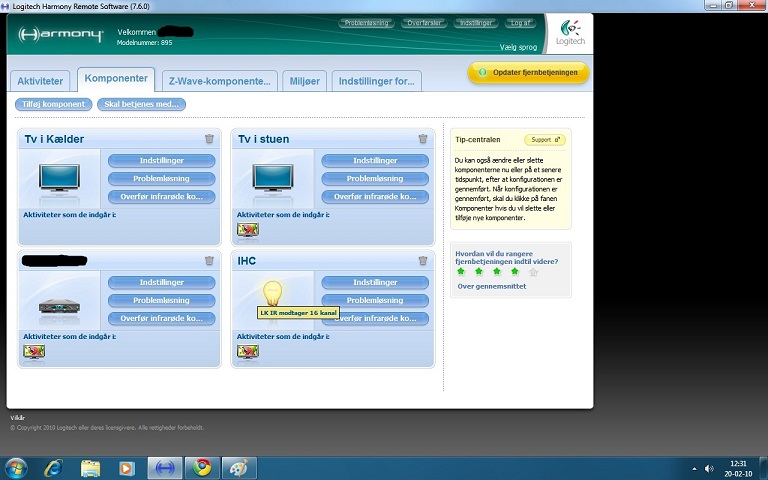Screen dimensions: 768x480
Task: Open the Support link in Tip-centralen
Action: pos(544,140)
